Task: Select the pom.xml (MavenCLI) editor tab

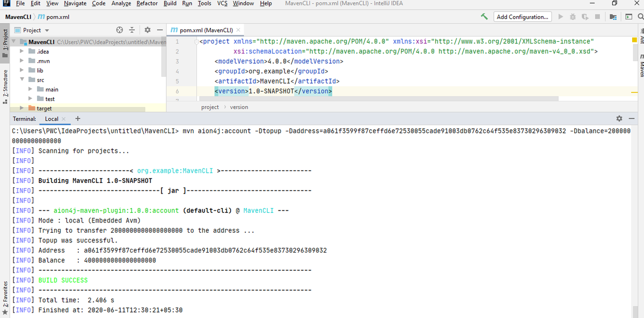Action: [206, 30]
